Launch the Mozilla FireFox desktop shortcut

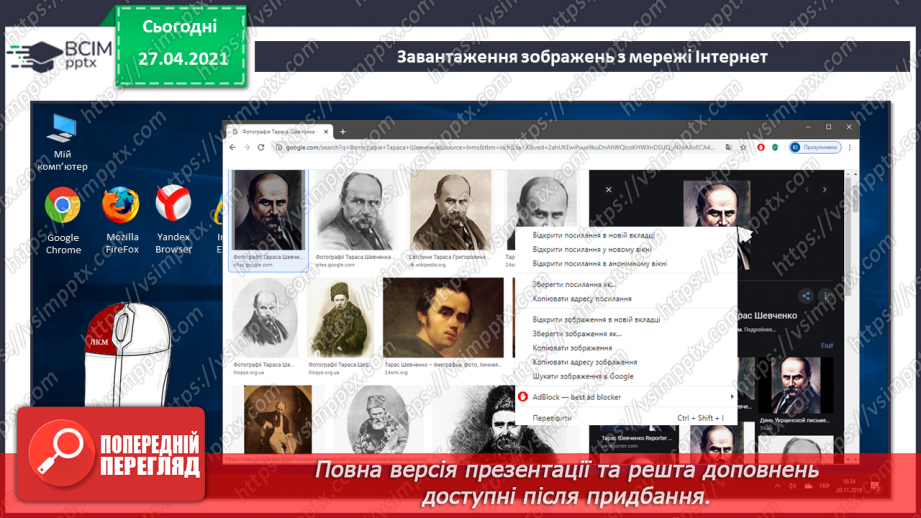(x=122, y=220)
